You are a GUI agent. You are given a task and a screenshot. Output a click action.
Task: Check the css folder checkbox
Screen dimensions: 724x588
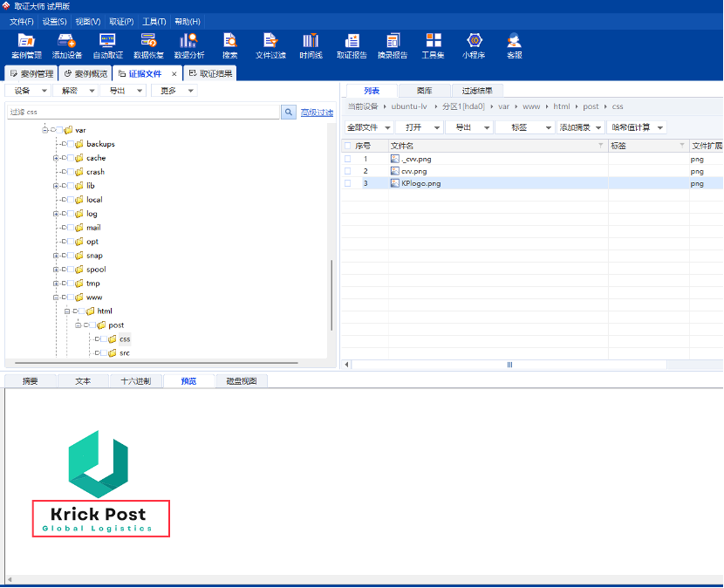(x=104, y=339)
